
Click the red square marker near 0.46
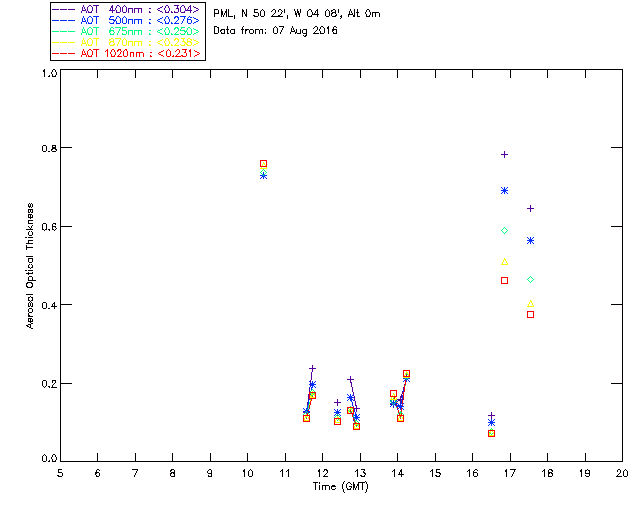[504, 280]
